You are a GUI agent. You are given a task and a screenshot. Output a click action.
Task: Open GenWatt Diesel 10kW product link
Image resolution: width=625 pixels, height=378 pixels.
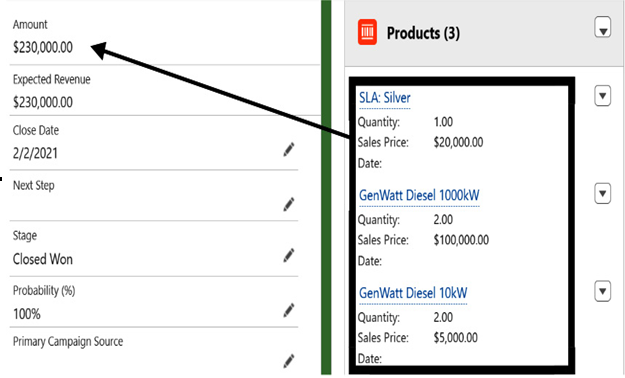(413, 293)
